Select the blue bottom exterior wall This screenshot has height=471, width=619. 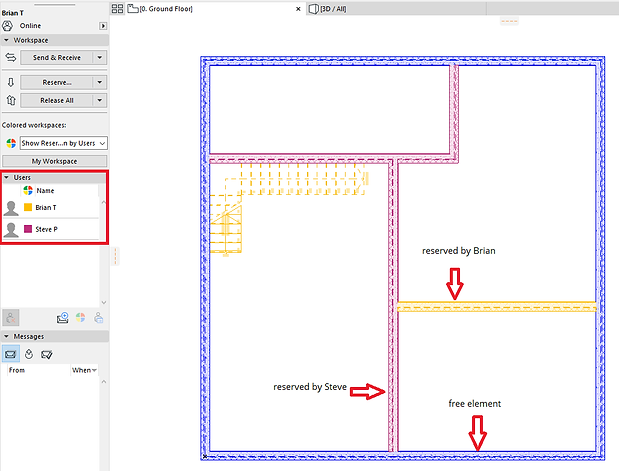403,456
